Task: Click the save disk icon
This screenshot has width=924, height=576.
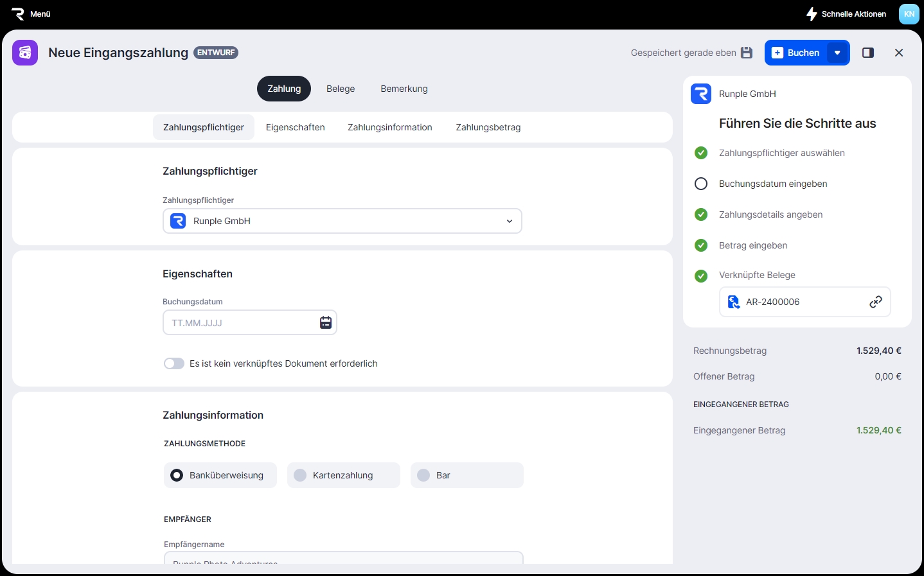Action: click(747, 53)
